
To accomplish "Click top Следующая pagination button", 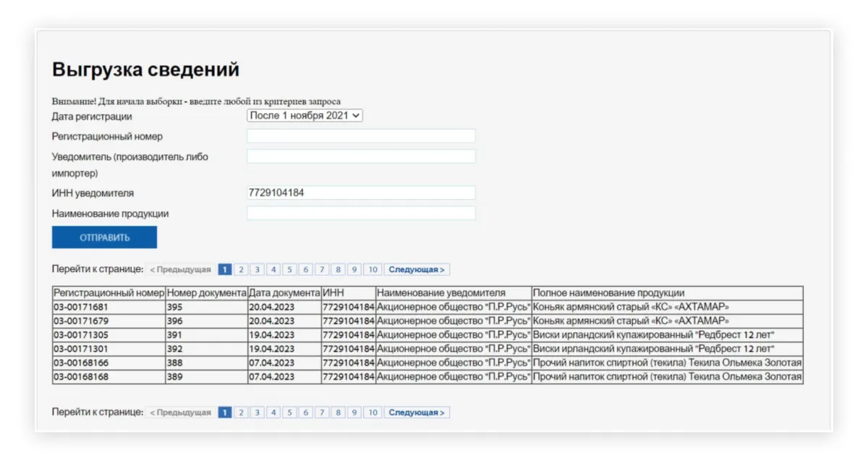I will [x=416, y=270].
